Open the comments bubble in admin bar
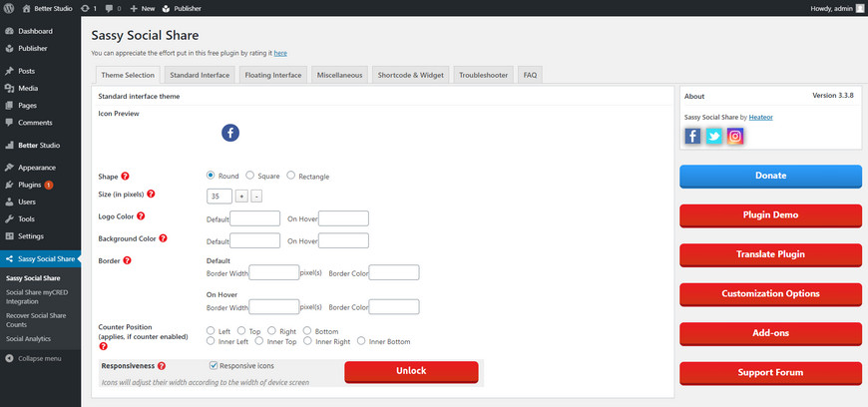868x407 pixels. point(113,8)
